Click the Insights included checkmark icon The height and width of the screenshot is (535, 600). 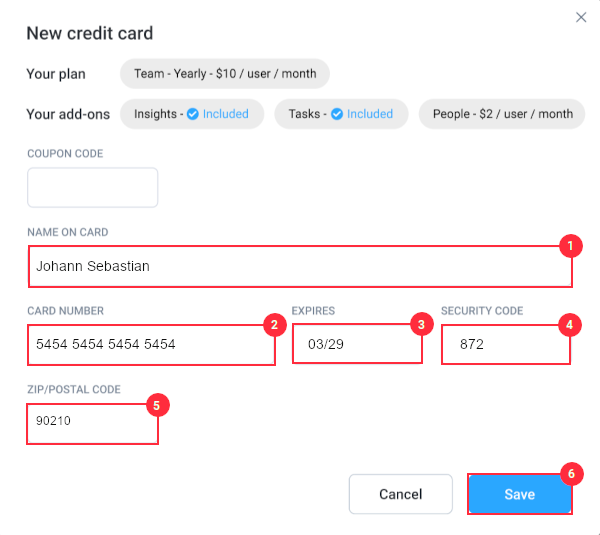[x=192, y=114]
